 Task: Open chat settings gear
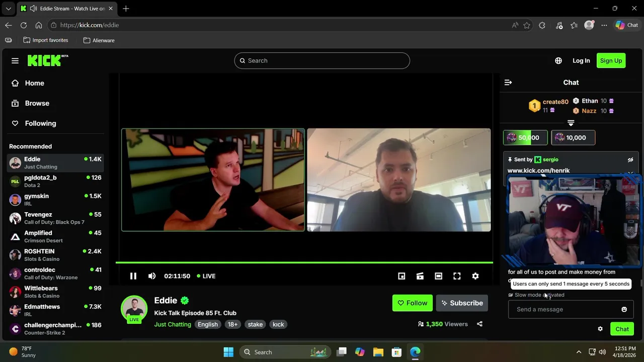pyautogui.click(x=600, y=329)
